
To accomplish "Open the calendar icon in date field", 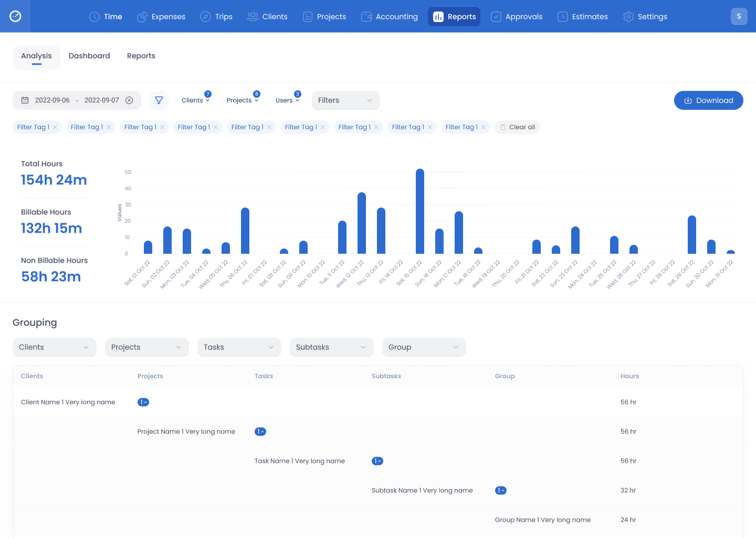I will tap(25, 100).
